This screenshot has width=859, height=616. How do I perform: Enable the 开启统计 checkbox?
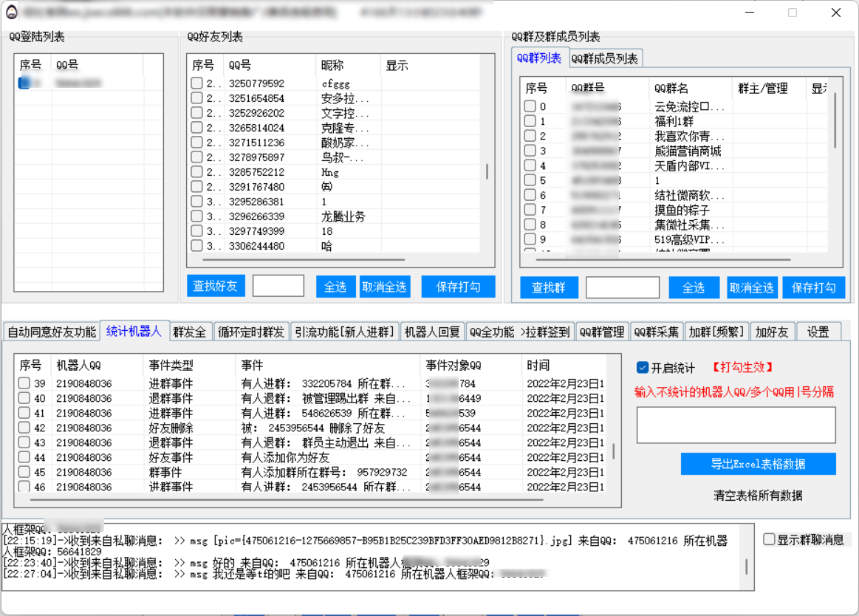643,368
